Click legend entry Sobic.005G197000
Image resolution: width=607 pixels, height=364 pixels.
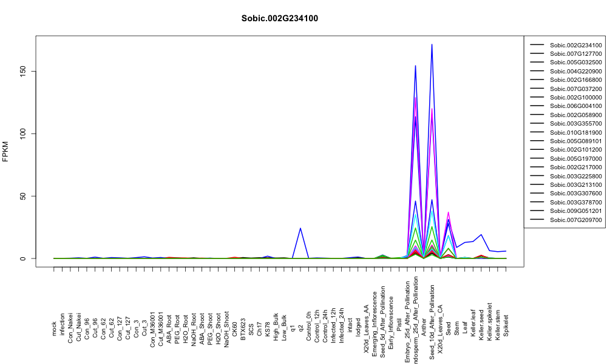coord(575,158)
